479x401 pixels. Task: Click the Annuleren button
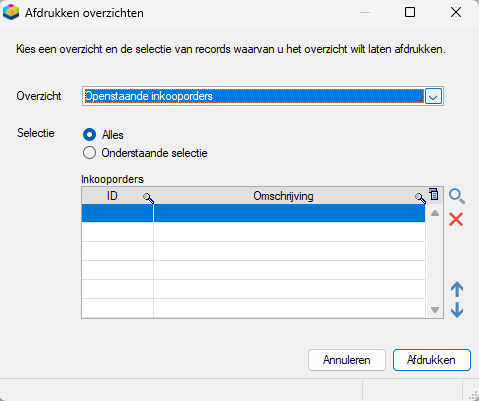point(347,360)
